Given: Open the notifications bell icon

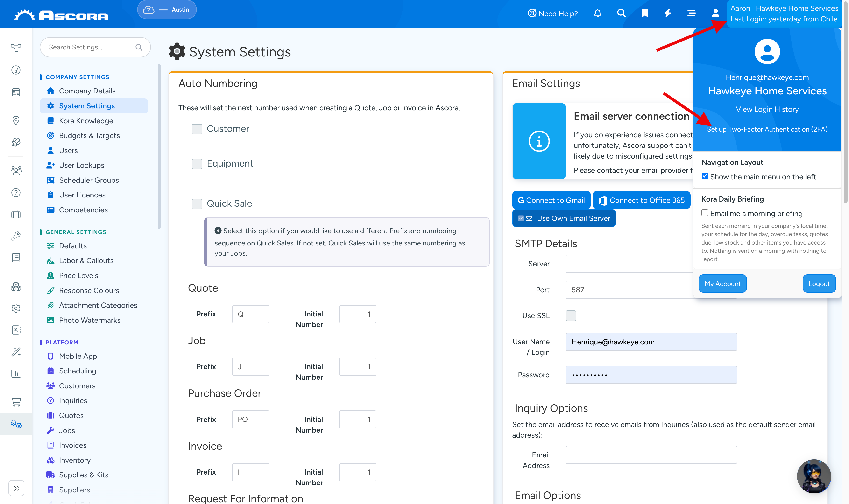Looking at the screenshot, I should coord(598,14).
